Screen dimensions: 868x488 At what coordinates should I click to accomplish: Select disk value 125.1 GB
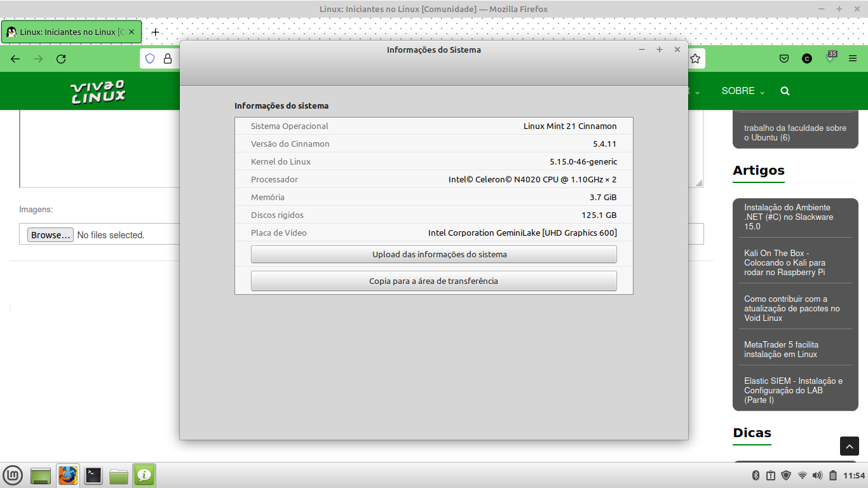pos(599,215)
